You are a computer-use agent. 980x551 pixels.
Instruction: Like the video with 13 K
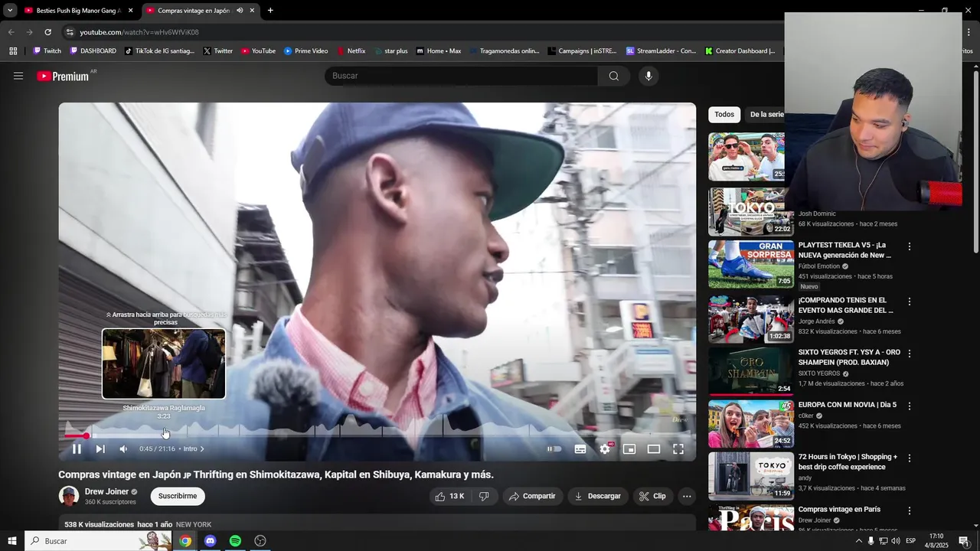450,496
